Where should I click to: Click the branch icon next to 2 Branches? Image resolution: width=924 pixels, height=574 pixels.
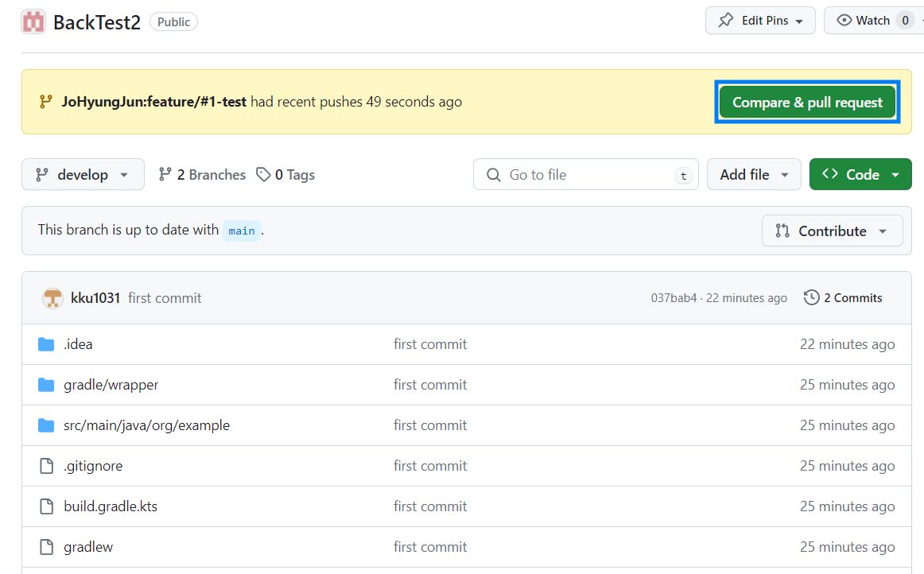point(165,174)
